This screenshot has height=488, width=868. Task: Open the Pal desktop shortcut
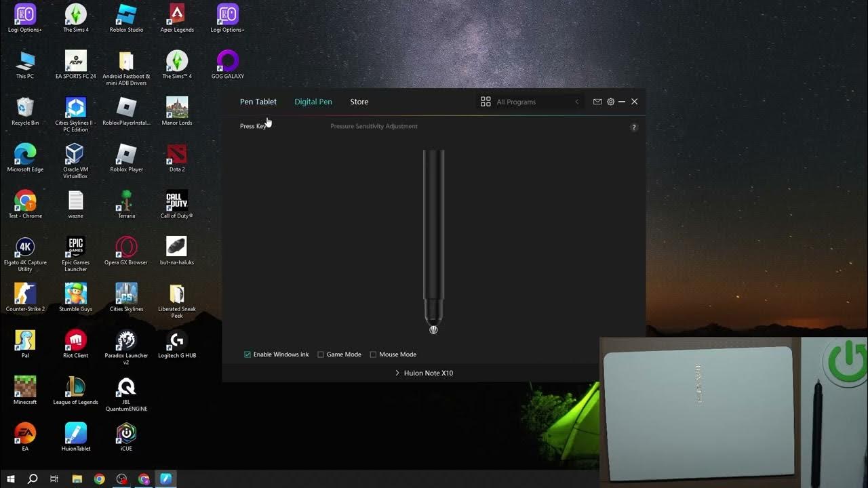25,345
